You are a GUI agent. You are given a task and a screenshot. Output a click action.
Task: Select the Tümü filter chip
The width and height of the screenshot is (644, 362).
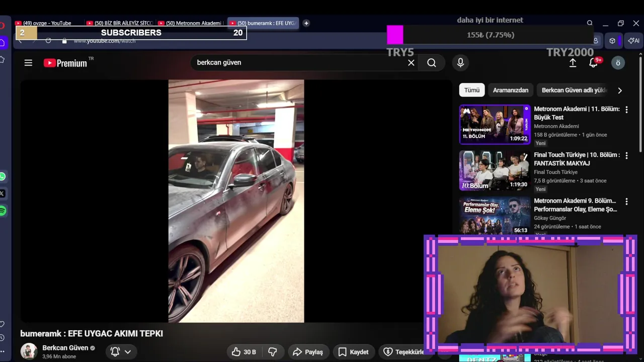click(472, 90)
